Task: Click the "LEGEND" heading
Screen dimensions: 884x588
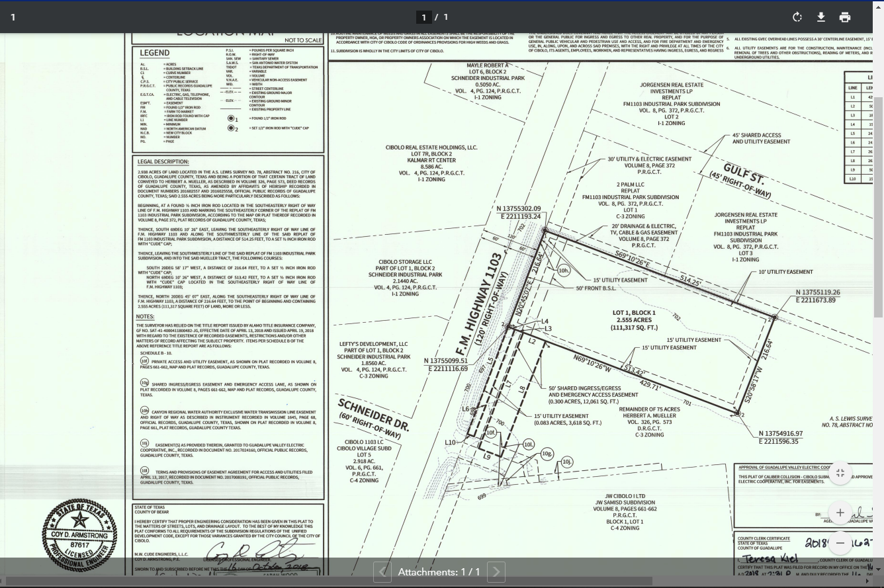Action: click(x=154, y=53)
